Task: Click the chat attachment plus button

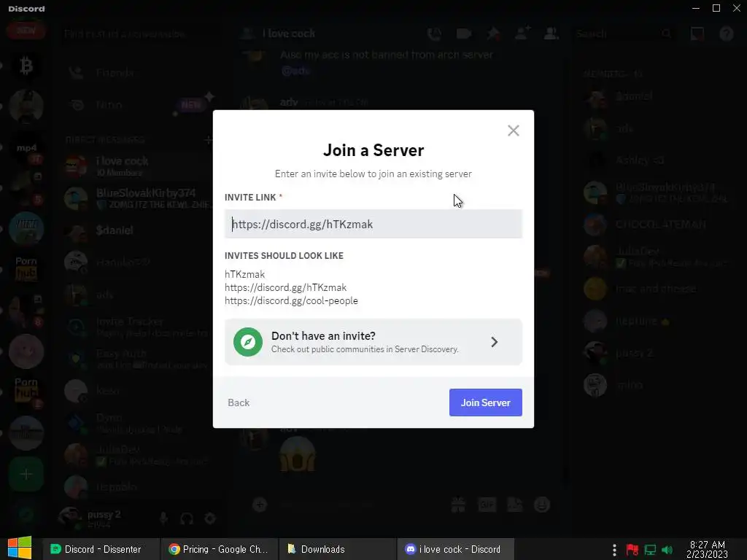Action: point(260,505)
